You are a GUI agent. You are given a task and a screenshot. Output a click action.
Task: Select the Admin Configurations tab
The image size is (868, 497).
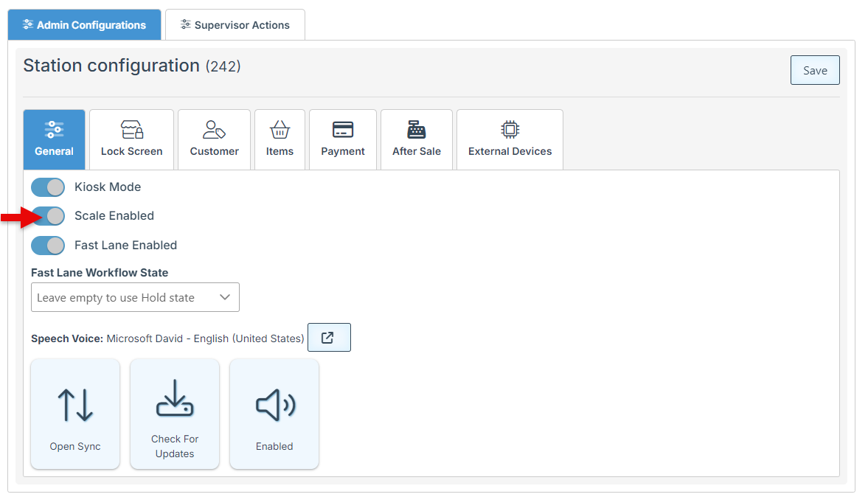84,25
